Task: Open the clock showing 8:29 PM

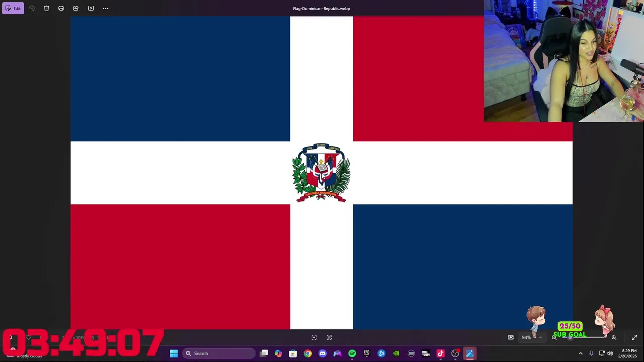Action: click(629, 353)
